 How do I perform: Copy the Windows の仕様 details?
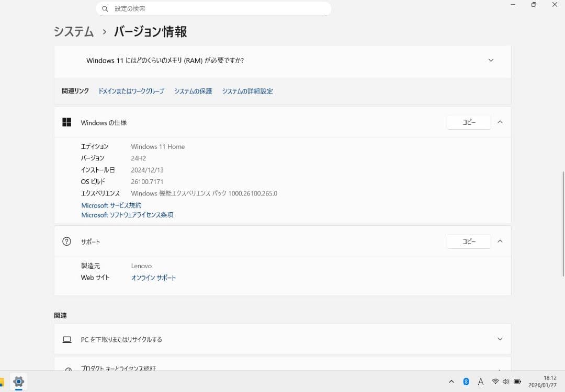(x=468, y=122)
